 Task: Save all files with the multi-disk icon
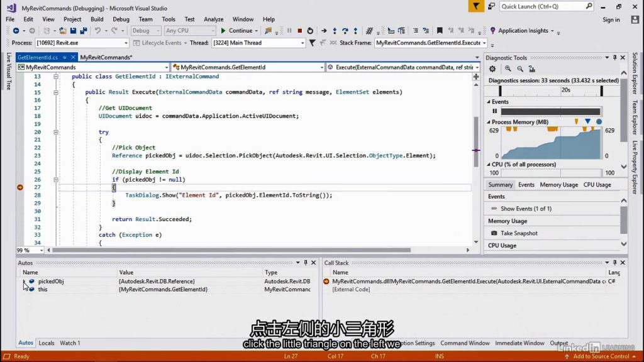[x=84, y=31]
